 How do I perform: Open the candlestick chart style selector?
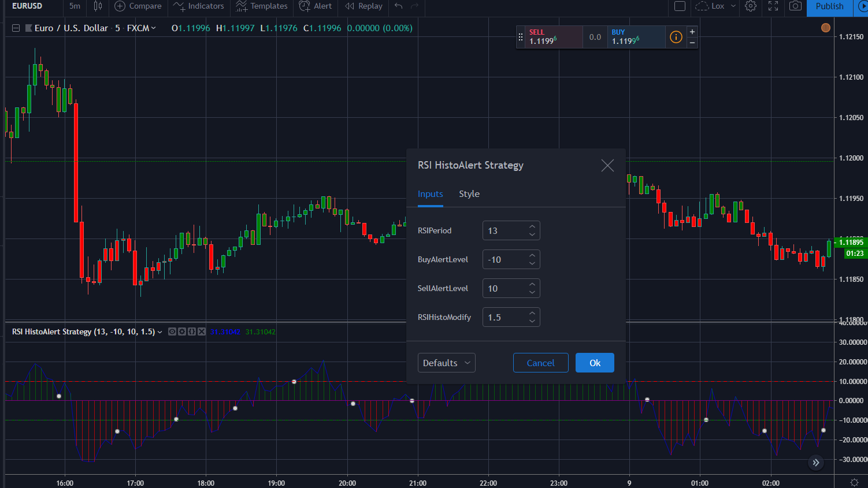click(98, 6)
